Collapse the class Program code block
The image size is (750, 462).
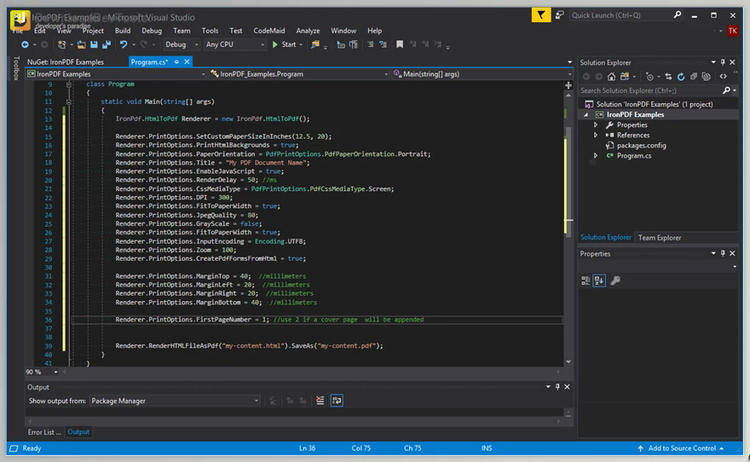(69, 84)
